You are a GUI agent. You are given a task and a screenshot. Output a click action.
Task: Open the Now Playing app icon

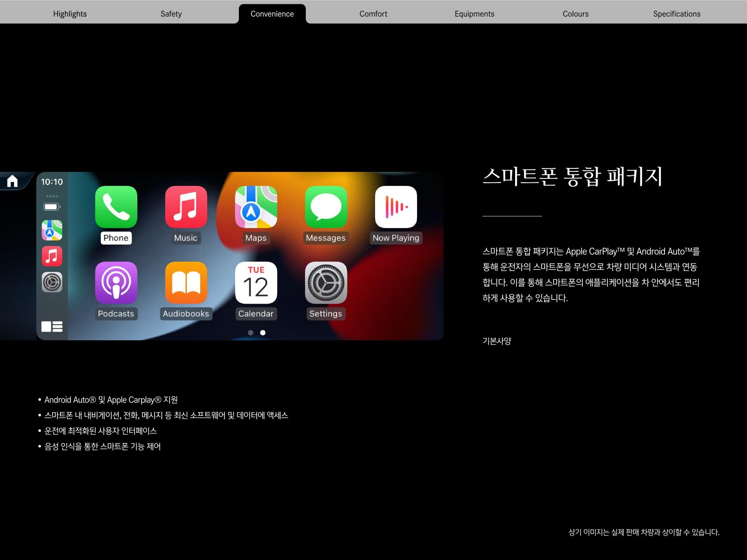pos(396,207)
